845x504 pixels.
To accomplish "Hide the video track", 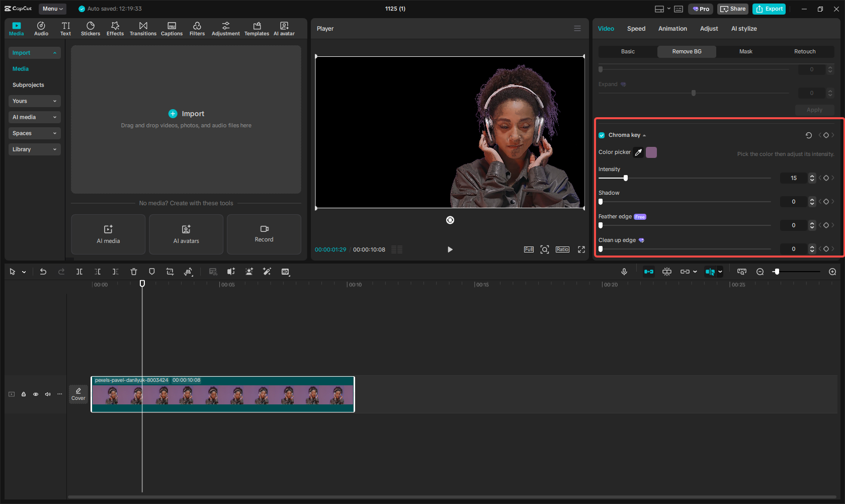I will (x=35, y=394).
